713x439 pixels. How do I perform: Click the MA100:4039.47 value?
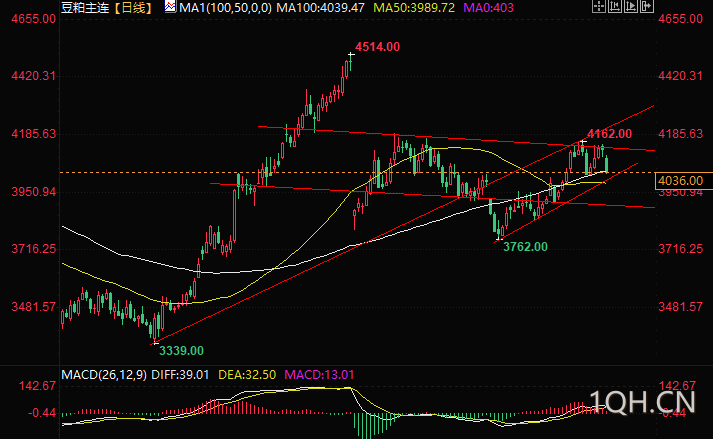[x=320, y=7]
